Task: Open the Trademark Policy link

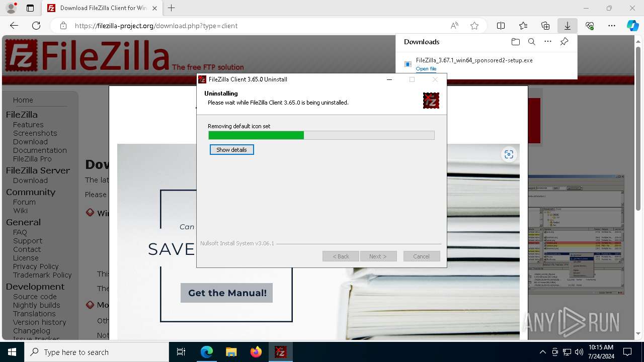Action: pyautogui.click(x=42, y=275)
